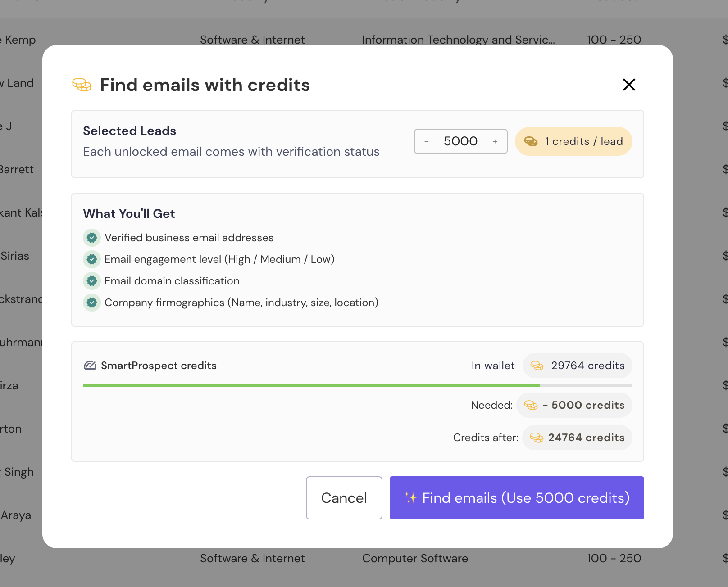Viewport: 728px width, 587px height.
Task: Click checkmark beside Verified business email addresses
Action: (92, 238)
